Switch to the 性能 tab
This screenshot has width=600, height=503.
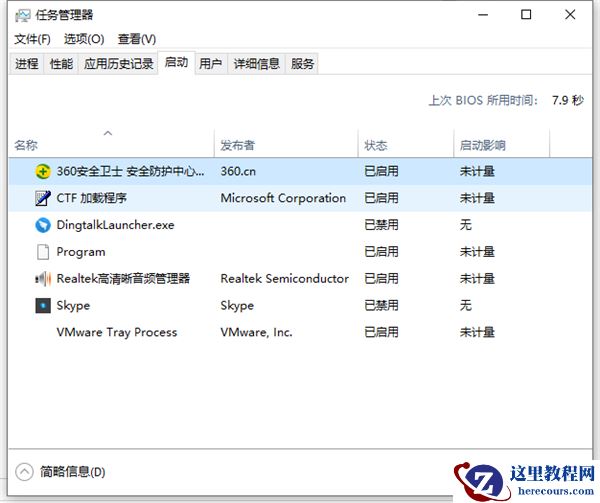61,63
